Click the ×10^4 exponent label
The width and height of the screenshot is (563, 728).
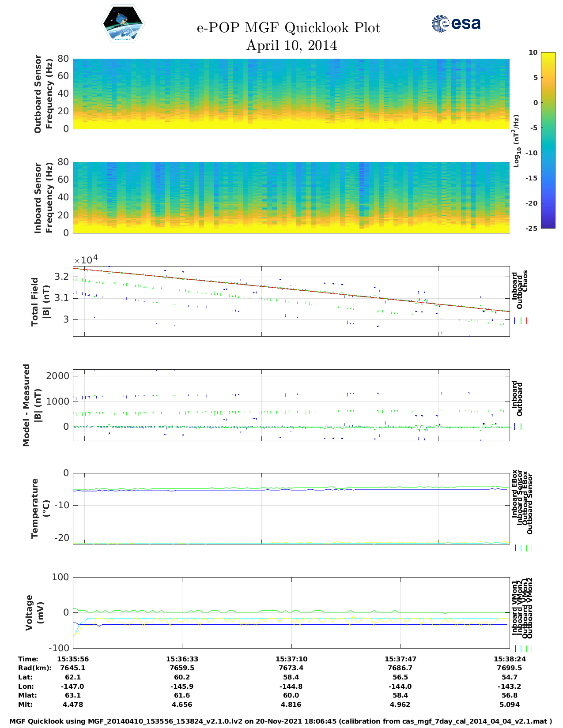point(86,259)
